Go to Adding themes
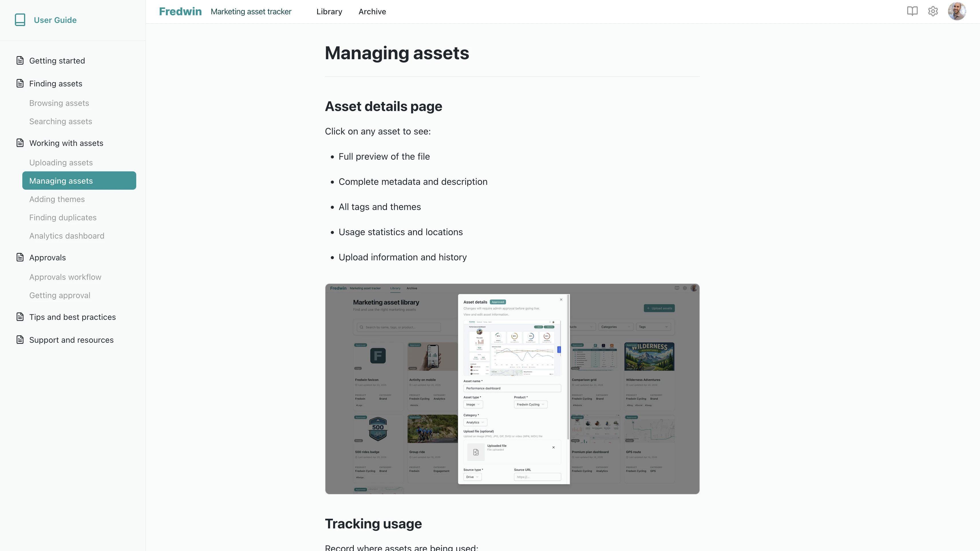 [57, 199]
